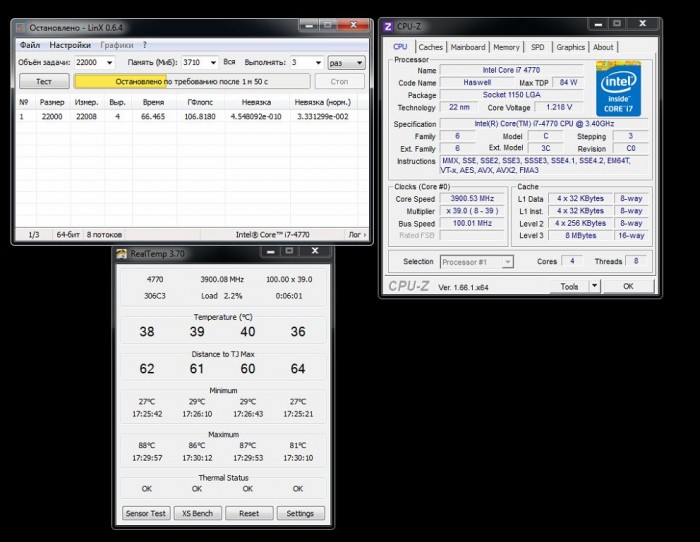Viewport: 700px width, 542px height.
Task: Click the XS Bench button
Action: point(197,513)
